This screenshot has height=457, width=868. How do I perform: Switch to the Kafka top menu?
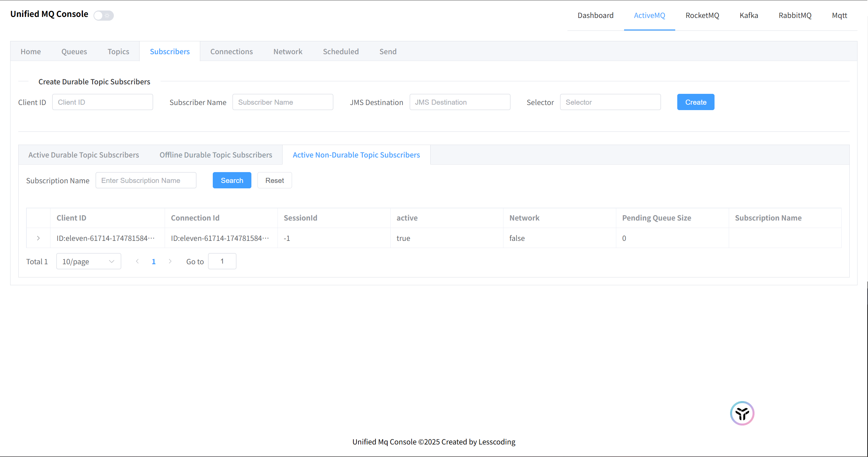[749, 15]
